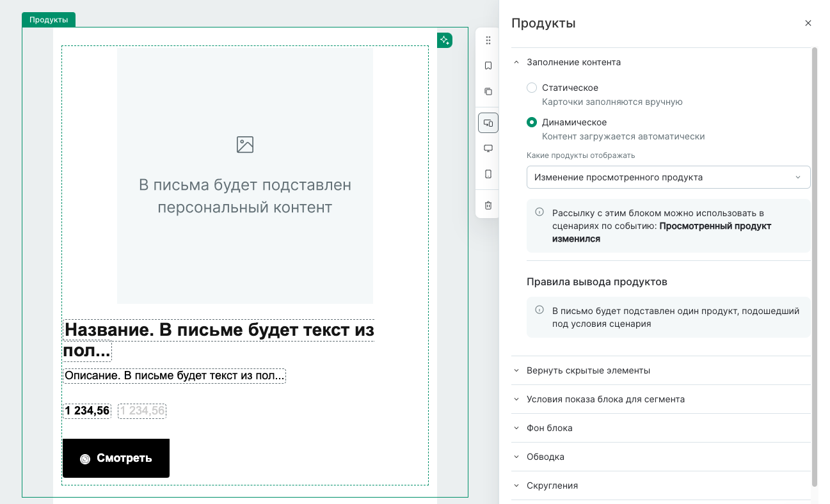The width and height of the screenshot is (830, 504).
Task: Click the Просмотренный продукт изменился bold text
Action: [662, 232]
